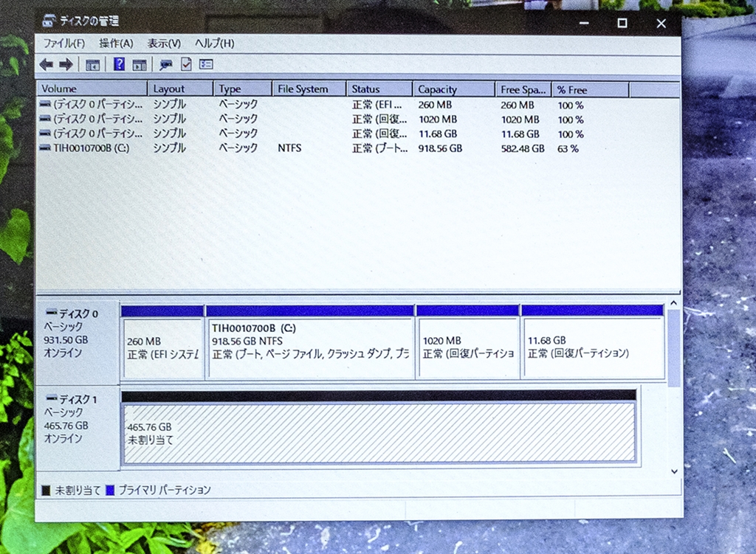Click the vertical scrollbar thumb of disk pane

click(673, 347)
